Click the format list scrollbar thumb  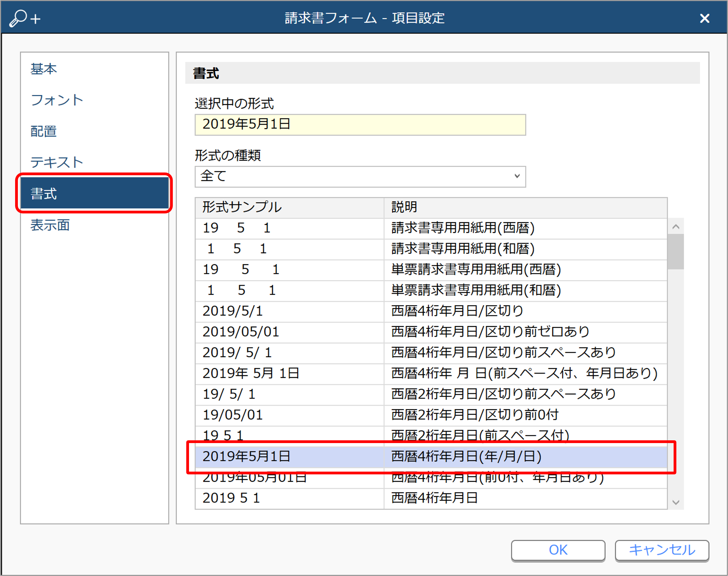pyautogui.click(x=676, y=252)
